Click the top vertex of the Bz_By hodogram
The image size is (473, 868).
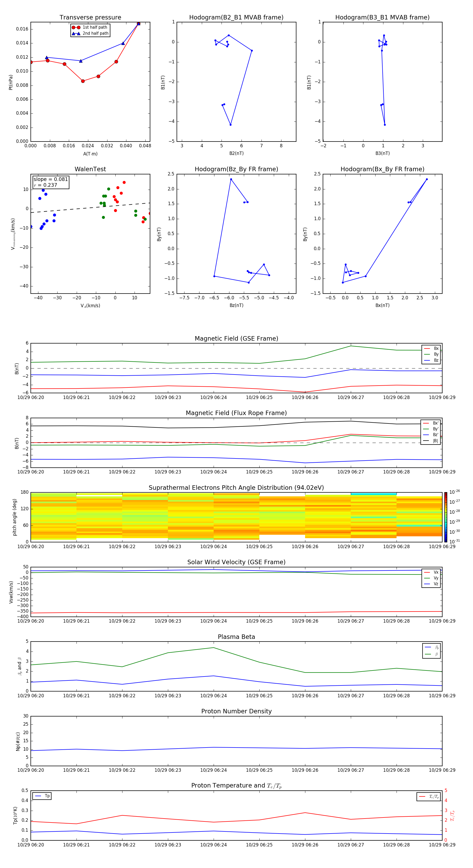pos(231,179)
